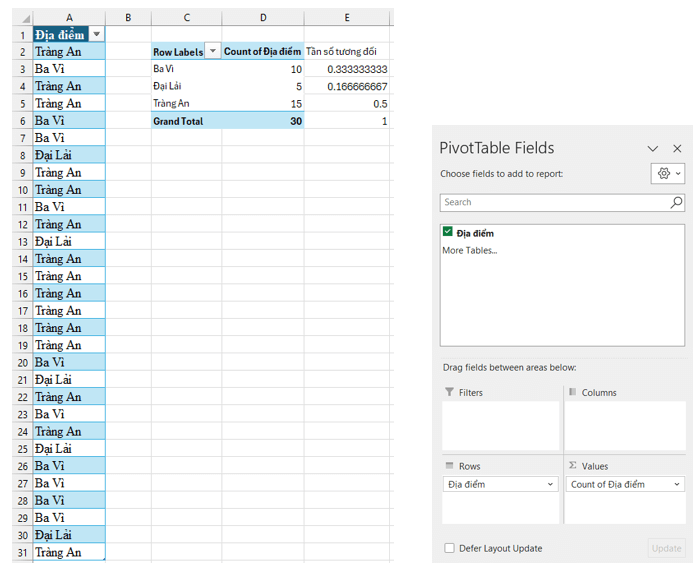Expand Địa điểm dropdown in Rows area
This screenshot has height=570, width=698.
point(551,484)
